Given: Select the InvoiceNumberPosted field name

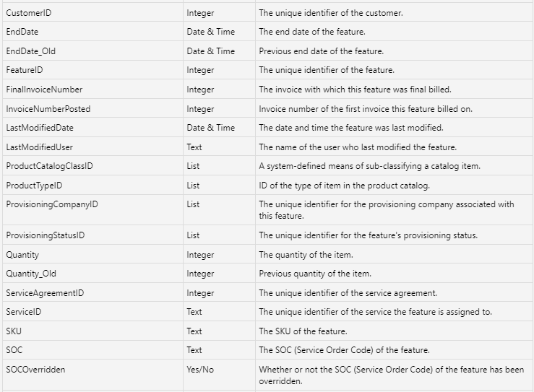Looking at the screenshot, I should pyautogui.click(x=48, y=109).
